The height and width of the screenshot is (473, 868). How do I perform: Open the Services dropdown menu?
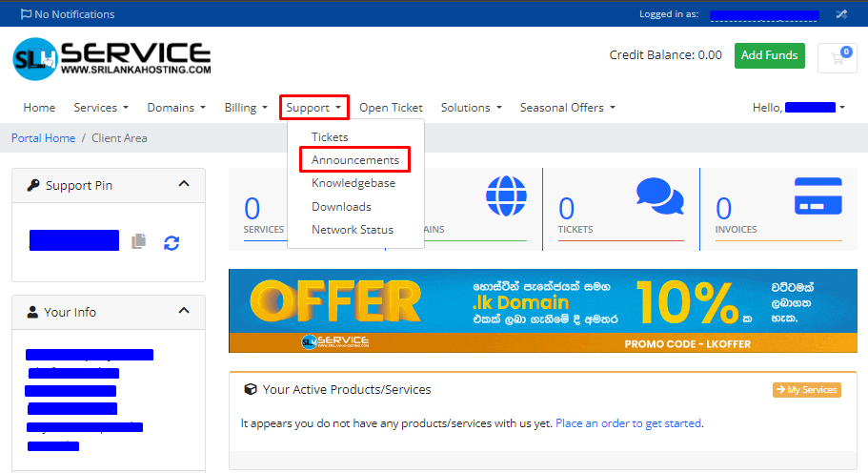[x=100, y=108]
